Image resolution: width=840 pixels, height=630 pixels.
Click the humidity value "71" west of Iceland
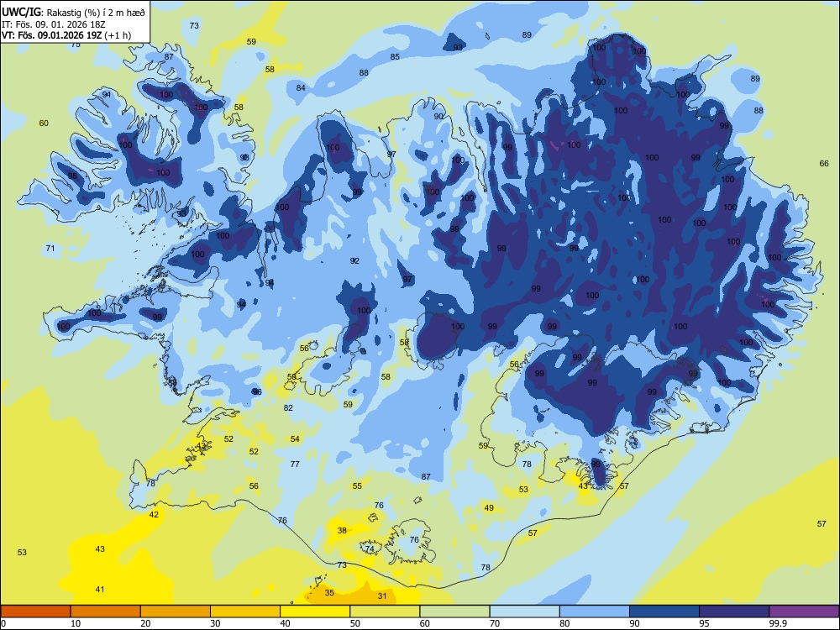point(50,248)
